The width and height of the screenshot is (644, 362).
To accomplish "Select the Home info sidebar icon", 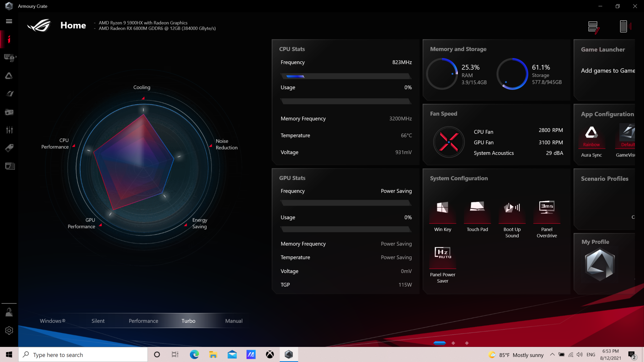I will [9, 39].
